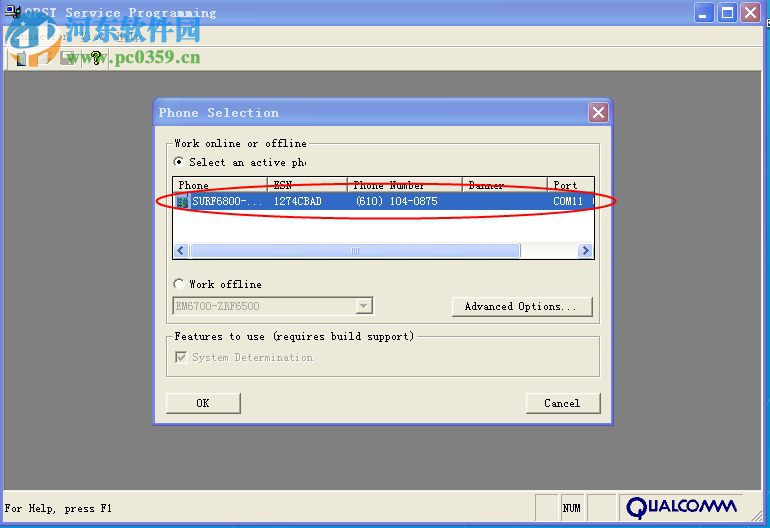The height and width of the screenshot is (528, 770).
Task: Toggle the System Determination checkbox
Action: click(x=181, y=357)
